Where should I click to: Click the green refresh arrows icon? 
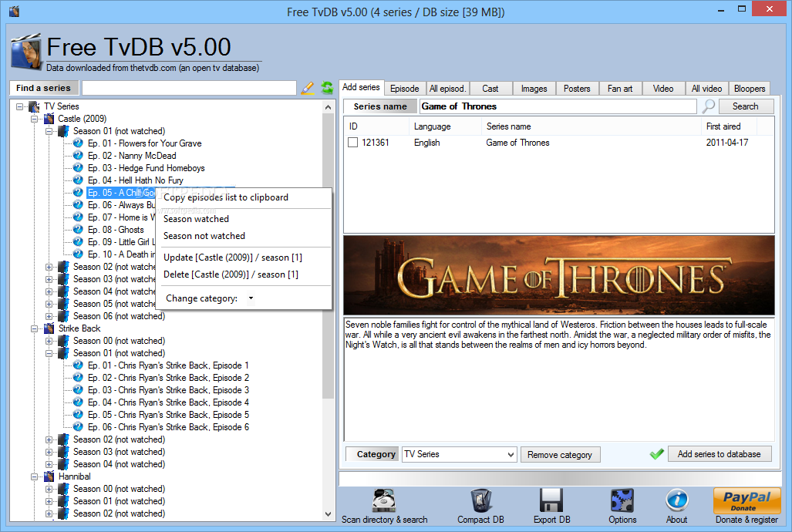point(327,88)
